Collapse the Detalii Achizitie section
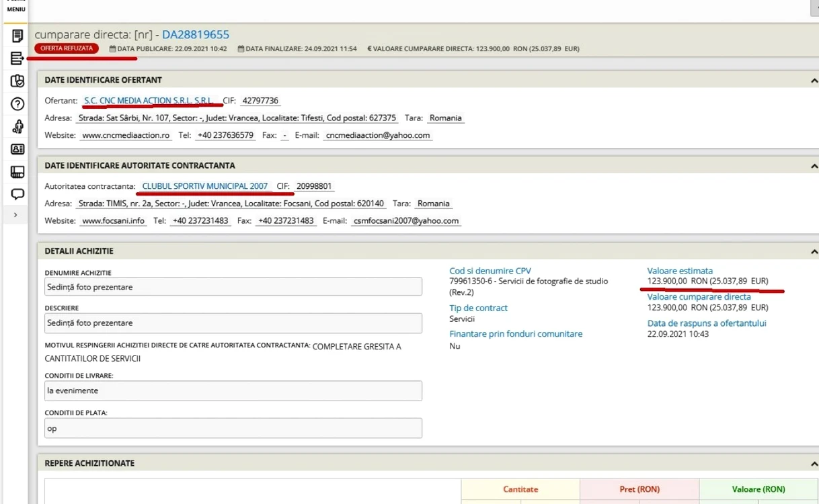Screen dimensions: 819x504 tap(814, 252)
